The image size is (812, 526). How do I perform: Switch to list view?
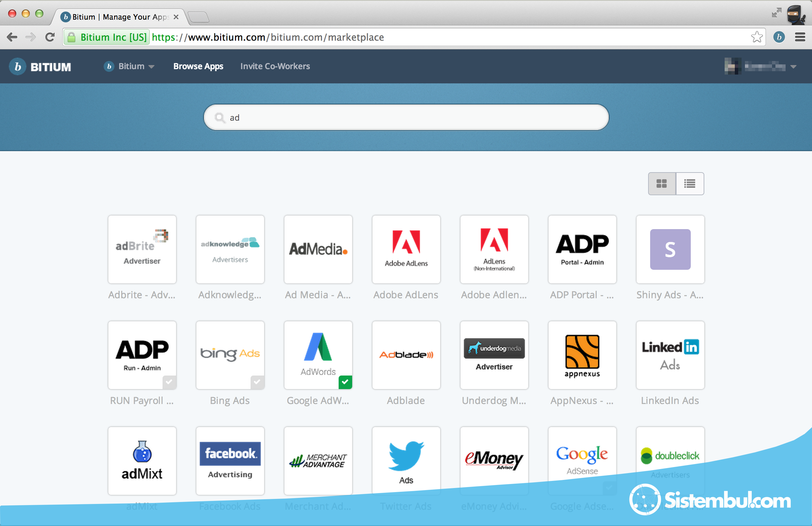click(x=689, y=184)
